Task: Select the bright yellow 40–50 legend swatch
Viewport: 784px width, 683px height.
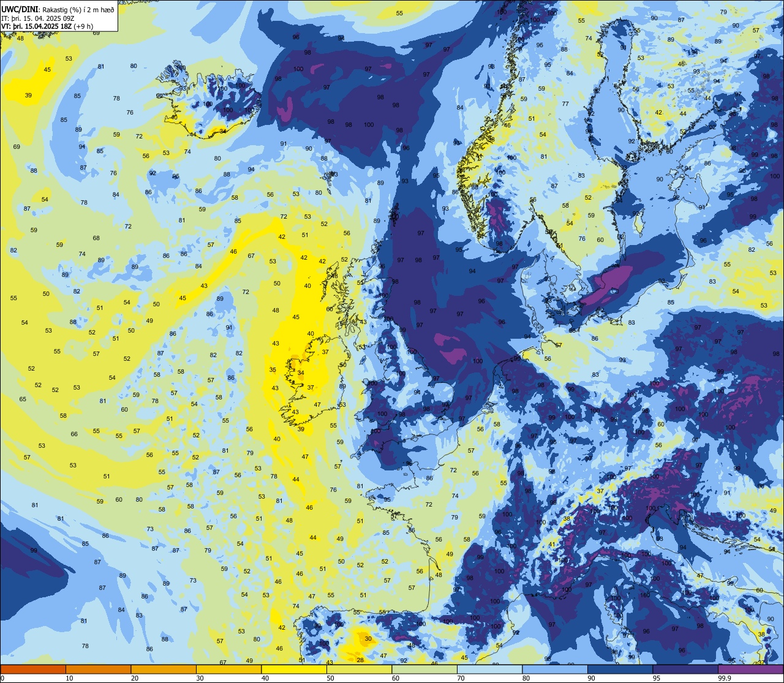Action: pos(294,669)
